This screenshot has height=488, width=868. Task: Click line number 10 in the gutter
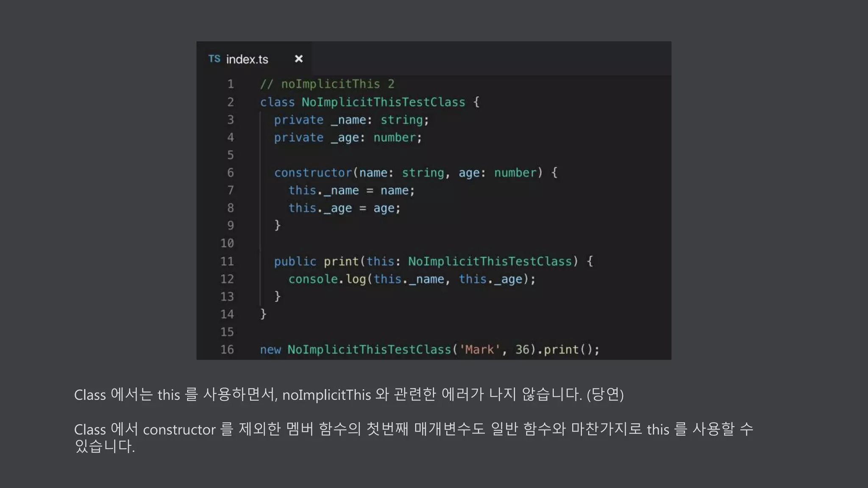coord(227,244)
